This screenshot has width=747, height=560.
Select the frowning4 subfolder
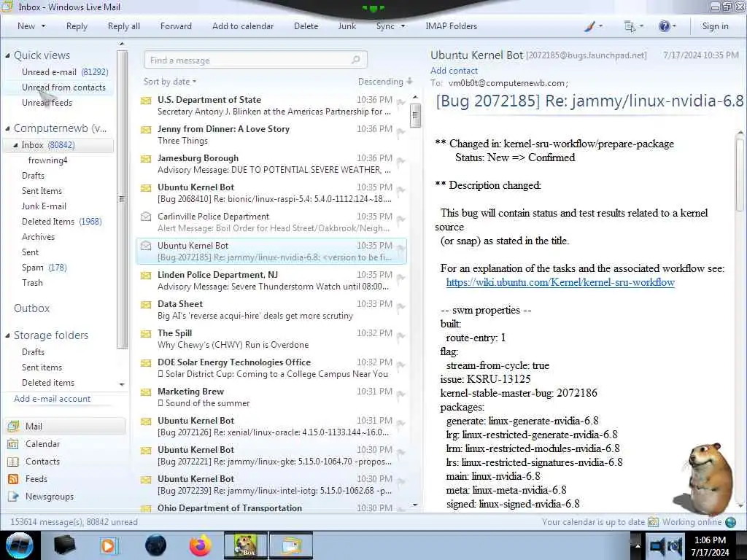(47, 160)
